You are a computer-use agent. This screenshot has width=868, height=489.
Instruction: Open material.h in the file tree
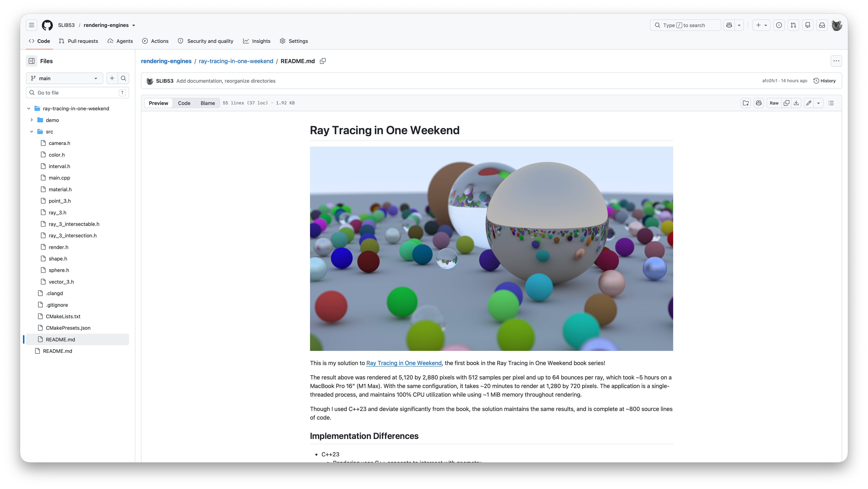click(60, 189)
